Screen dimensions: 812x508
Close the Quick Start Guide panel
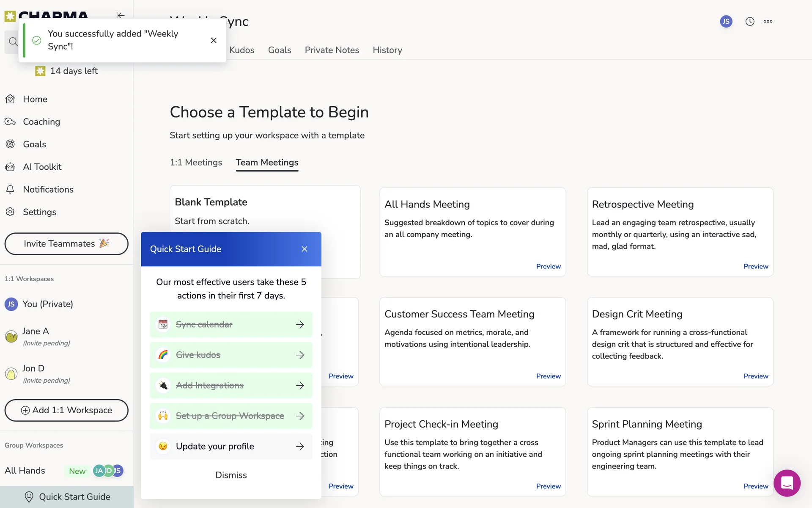(x=304, y=249)
